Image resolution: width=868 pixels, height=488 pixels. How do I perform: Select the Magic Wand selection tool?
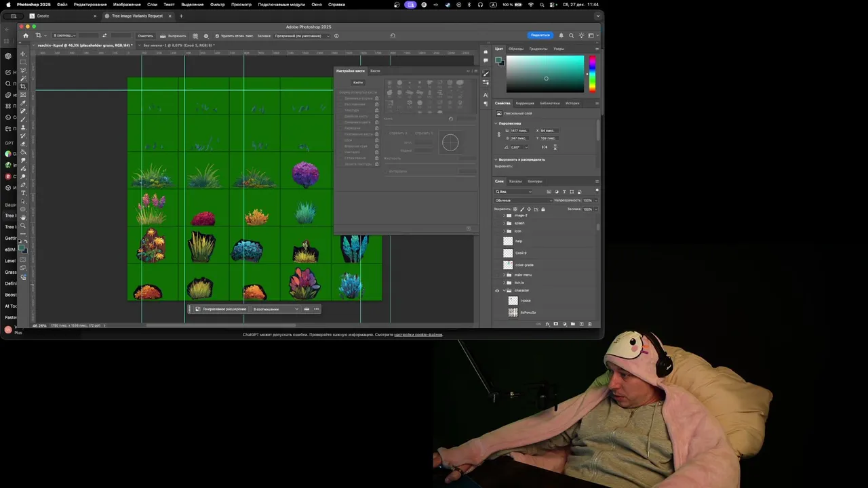tap(23, 78)
